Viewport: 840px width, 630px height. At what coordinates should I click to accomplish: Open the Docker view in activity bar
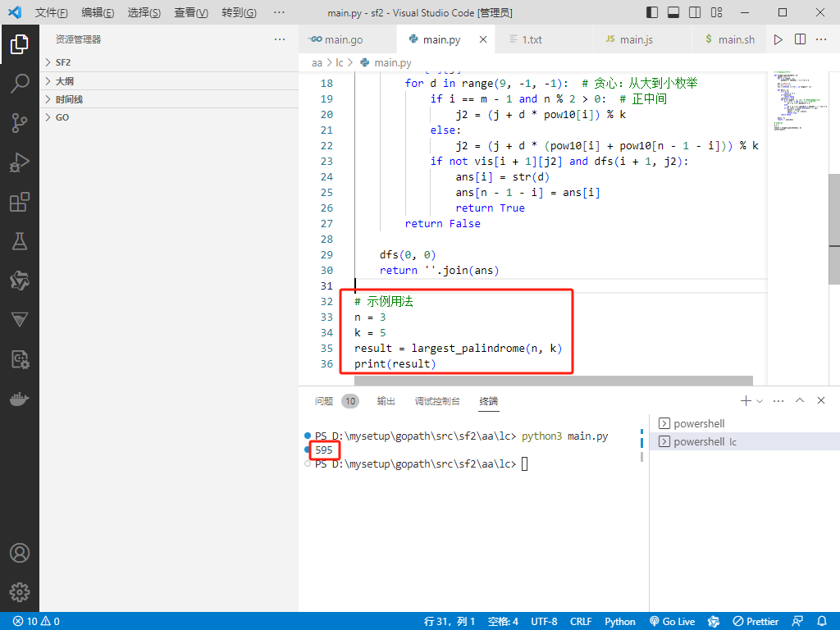[20, 399]
